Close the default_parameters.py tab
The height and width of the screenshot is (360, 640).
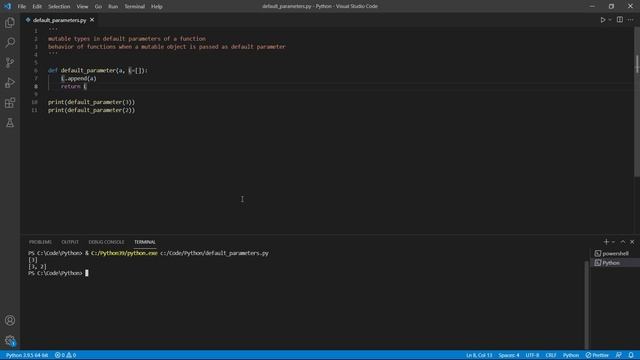92,20
